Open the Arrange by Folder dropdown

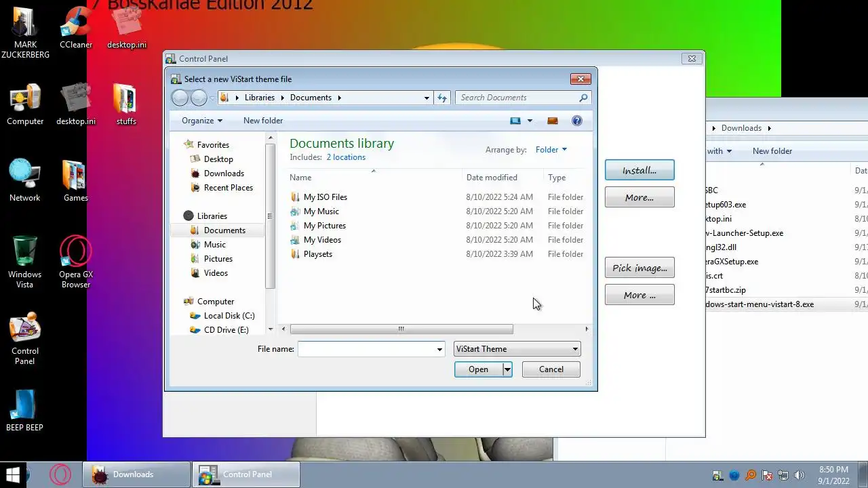551,150
